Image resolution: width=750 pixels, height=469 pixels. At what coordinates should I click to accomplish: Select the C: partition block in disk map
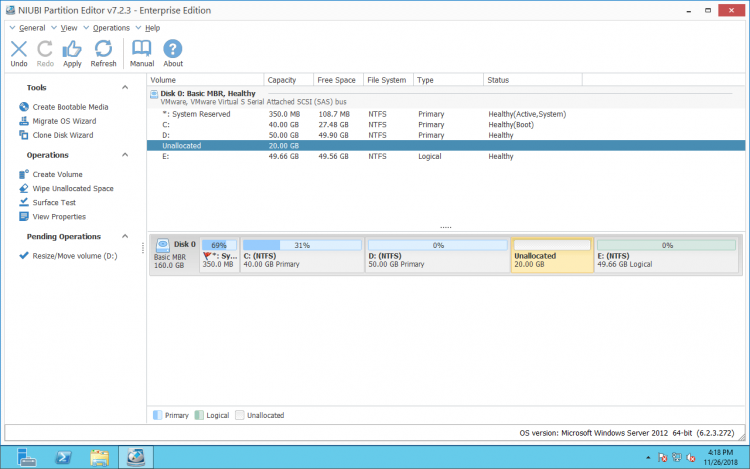pyautogui.click(x=301, y=256)
